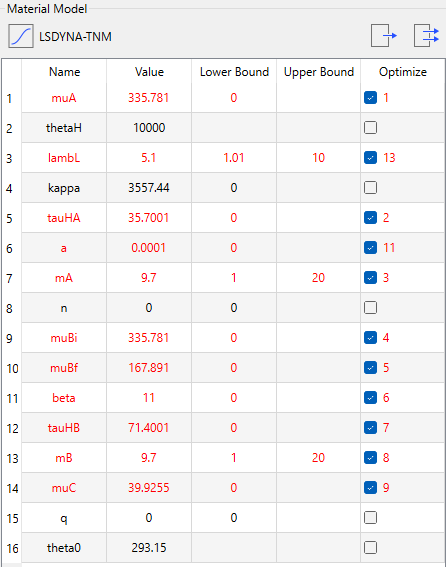The image size is (446, 567).
Task: Enable Optimize checkbox for kappa
Action: coord(370,188)
